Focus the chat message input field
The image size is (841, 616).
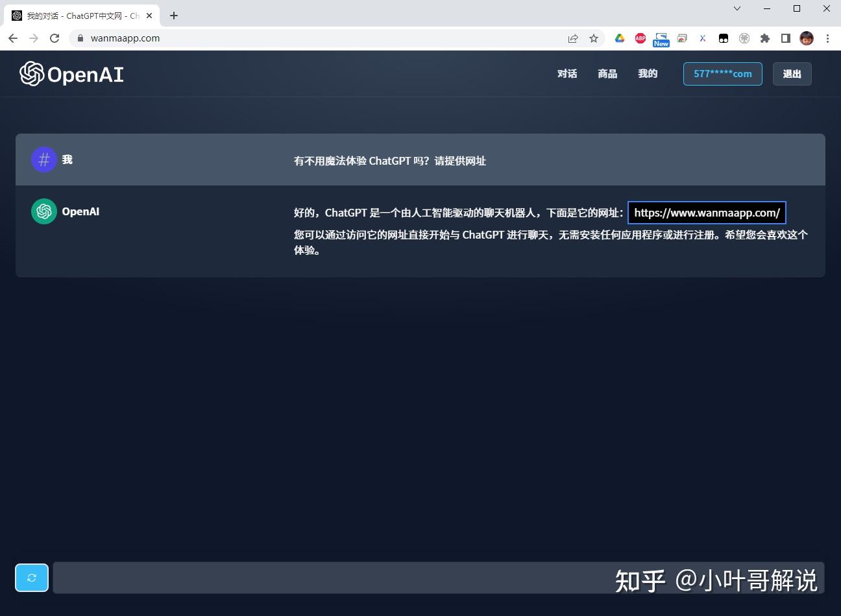pos(439,578)
